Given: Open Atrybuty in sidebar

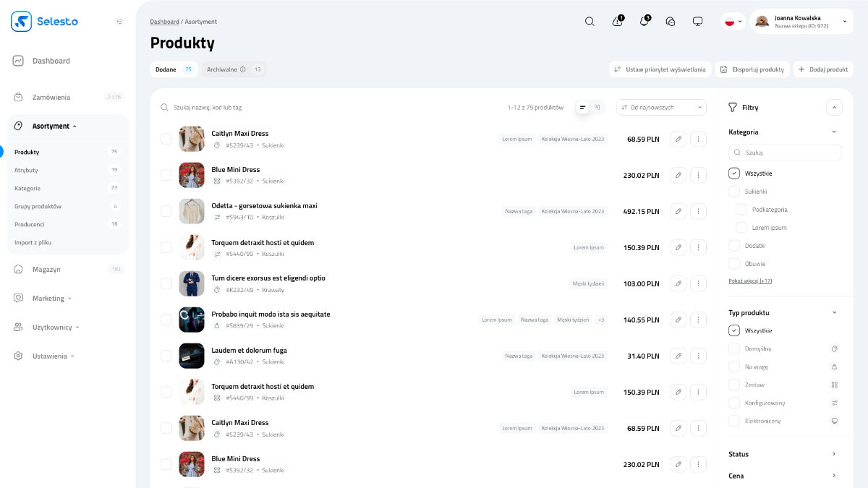Looking at the screenshot, I should [x=26, y=170].
